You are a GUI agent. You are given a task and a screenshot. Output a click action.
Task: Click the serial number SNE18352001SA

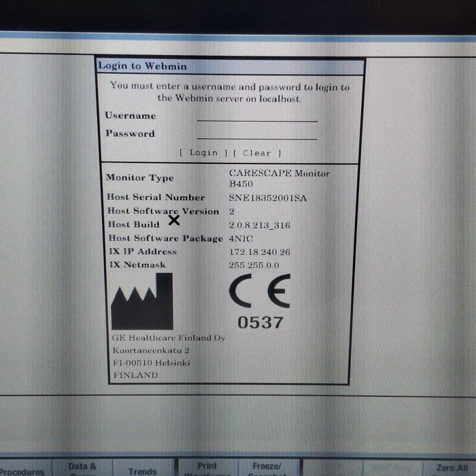point(268,198)
